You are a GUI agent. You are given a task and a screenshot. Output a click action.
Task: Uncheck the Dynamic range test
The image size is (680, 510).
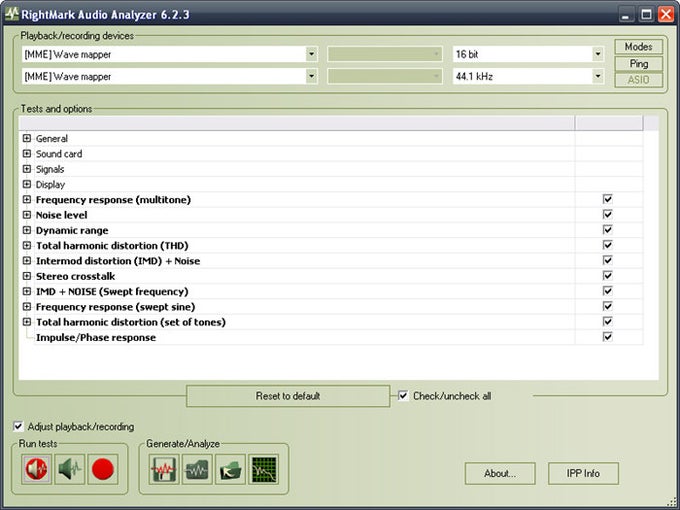(x=608, y=230)
